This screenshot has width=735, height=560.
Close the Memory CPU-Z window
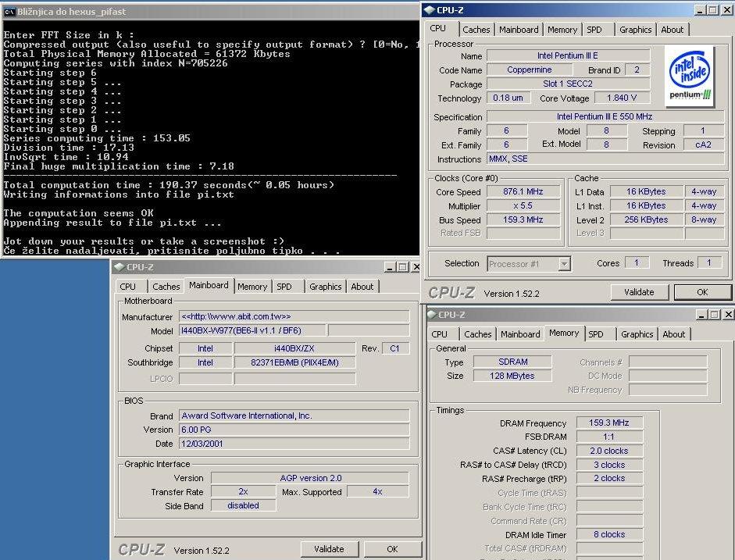coord(729,315)
